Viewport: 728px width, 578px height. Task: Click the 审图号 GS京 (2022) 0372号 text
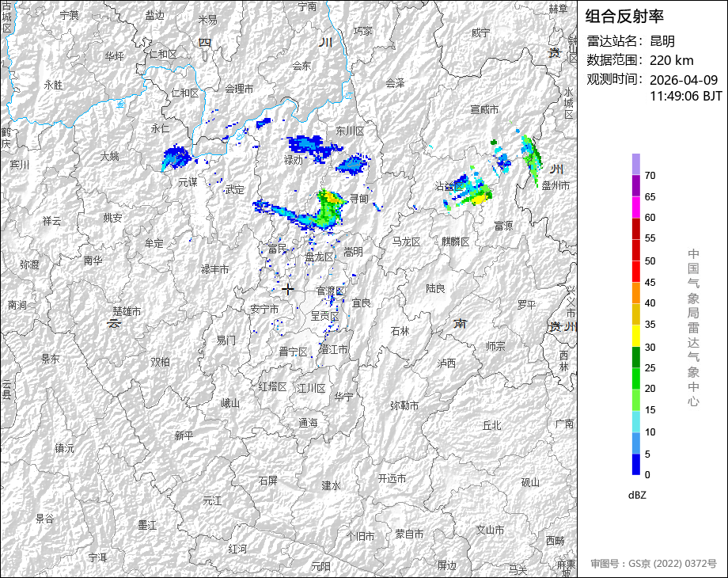point(654,564)
